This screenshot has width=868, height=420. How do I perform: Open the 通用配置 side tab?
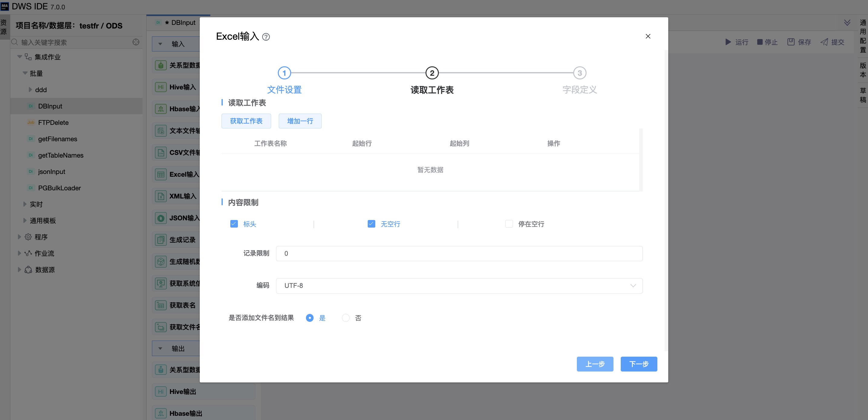863,36
